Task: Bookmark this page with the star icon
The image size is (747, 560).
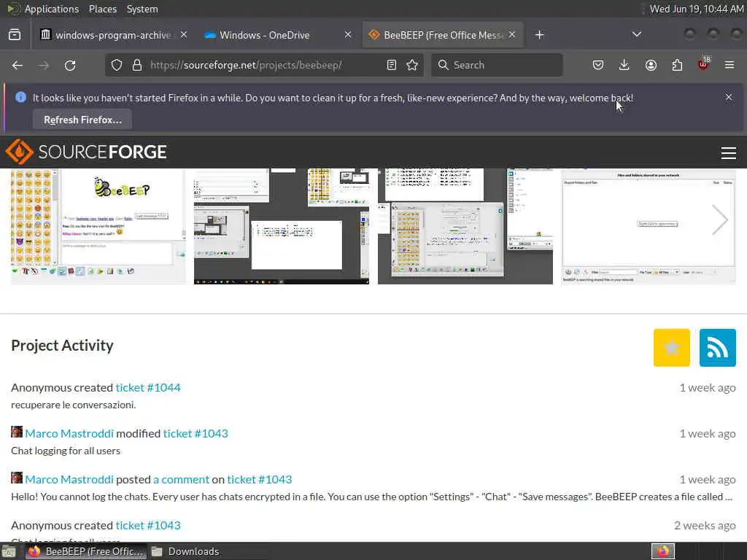Action: point(413,65)
